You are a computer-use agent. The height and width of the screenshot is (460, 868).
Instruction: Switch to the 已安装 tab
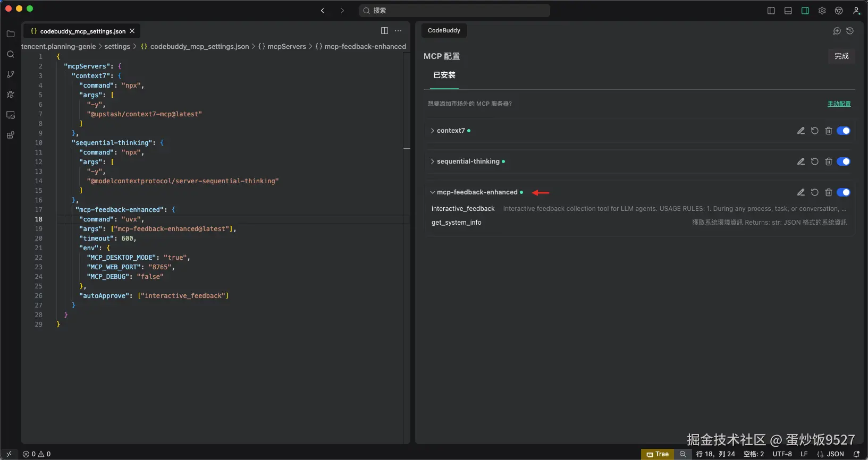[x=444, y=75]
